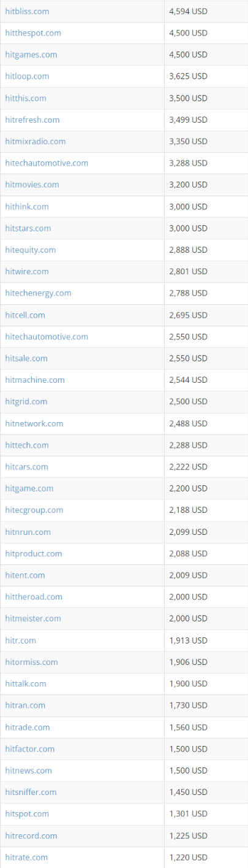The width and height of the screenshot is (248, 868).
Task: Click hitormiss.com link
Action: [31, 662]
